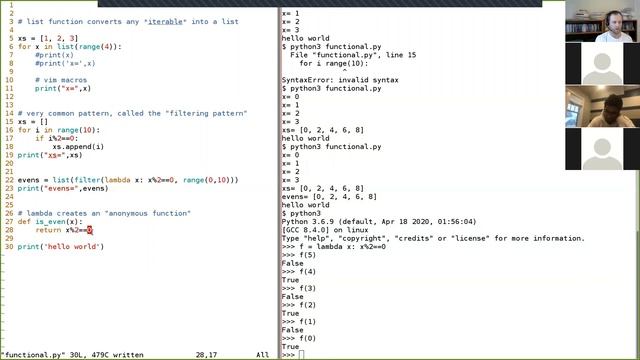Click the line "print('hello world')"
Screen dimensions: 640x360
(x=61, y=247)
